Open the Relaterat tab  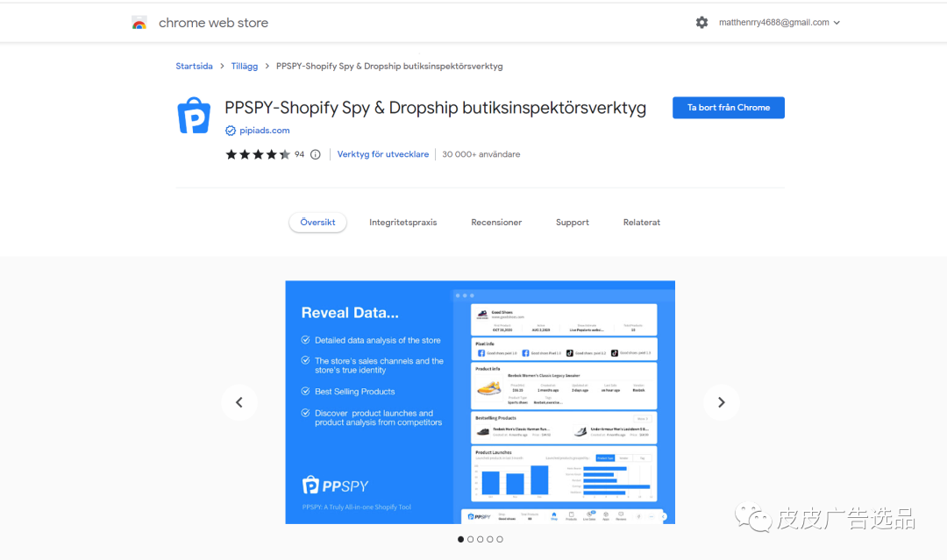[x=641, y=222]
